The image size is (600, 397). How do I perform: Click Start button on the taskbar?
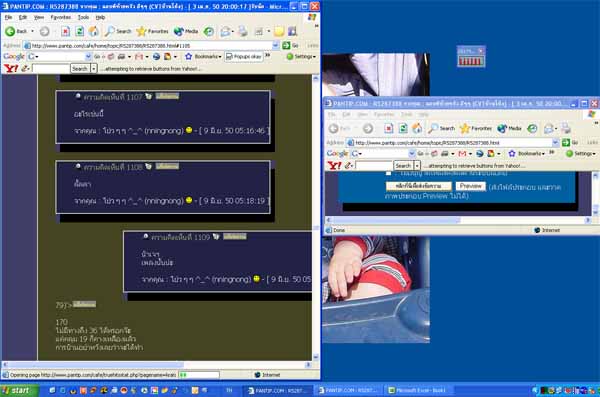(x=19, y=390)
